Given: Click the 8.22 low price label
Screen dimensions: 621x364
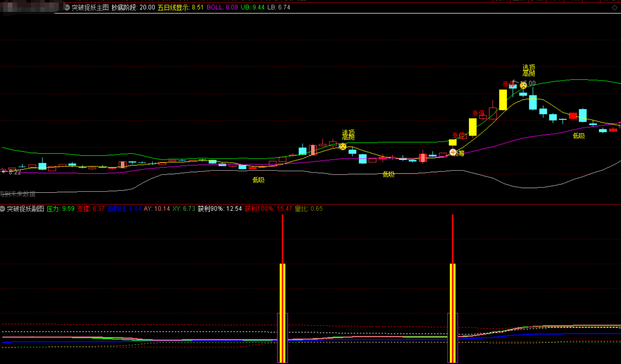Looking at the screenshot, I should pos(15,172).
